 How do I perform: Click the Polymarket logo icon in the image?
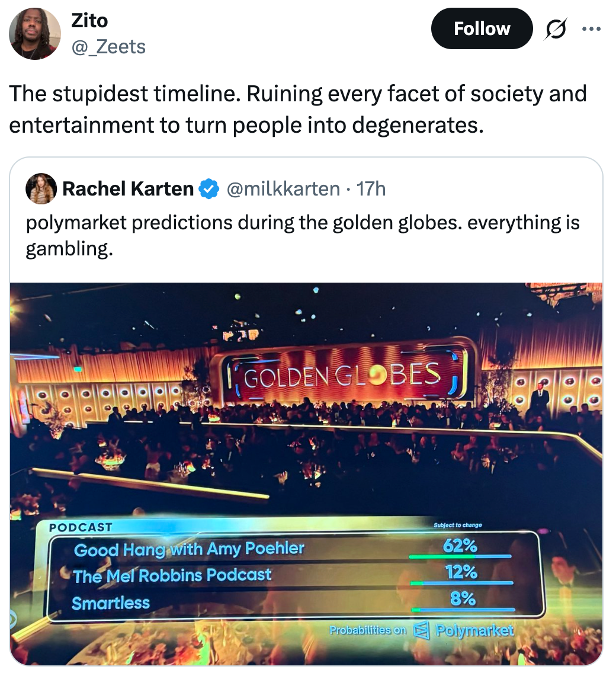pos(420,629)
